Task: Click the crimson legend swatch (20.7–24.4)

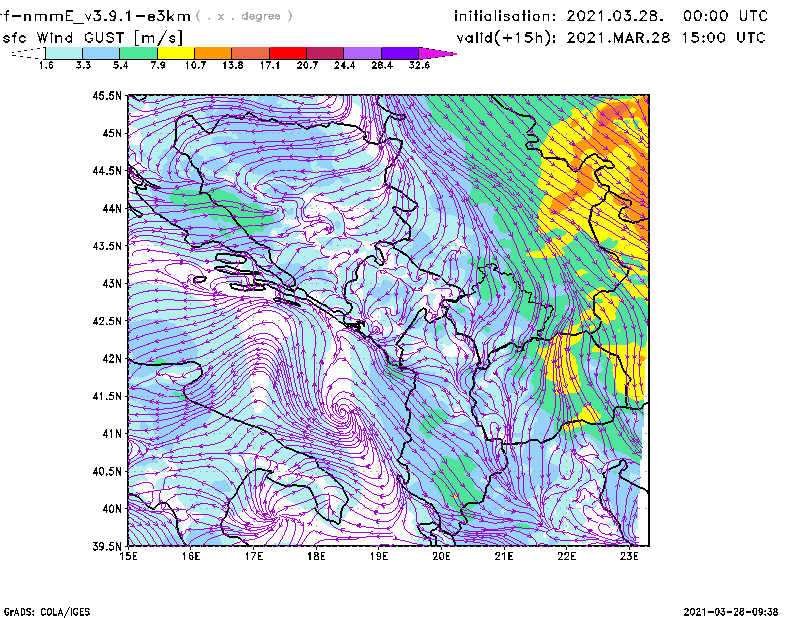Action: 324,53
